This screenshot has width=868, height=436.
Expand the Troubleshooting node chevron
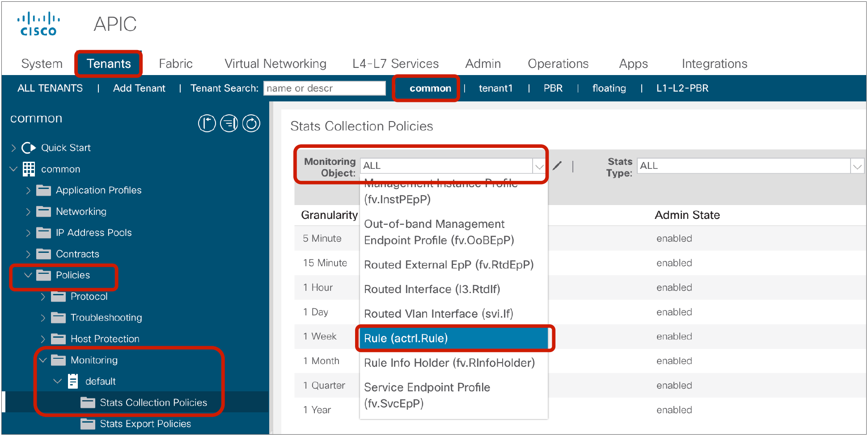[43, 318]
